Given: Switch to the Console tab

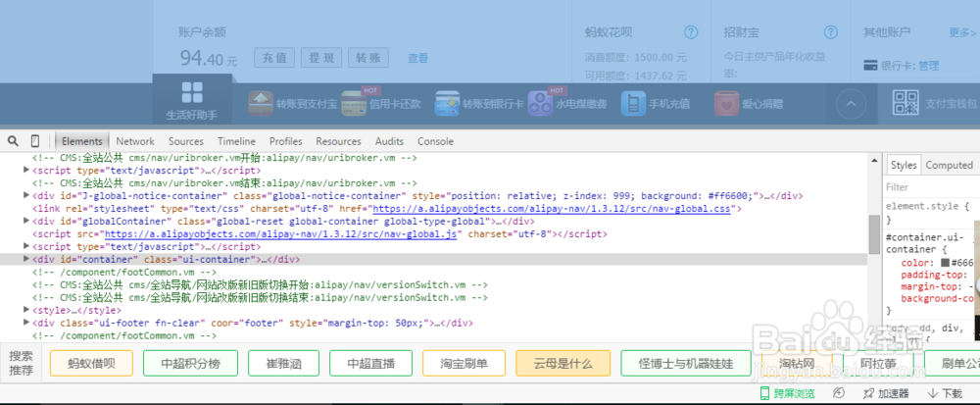Looking at the screenshot, I should 436,141.
